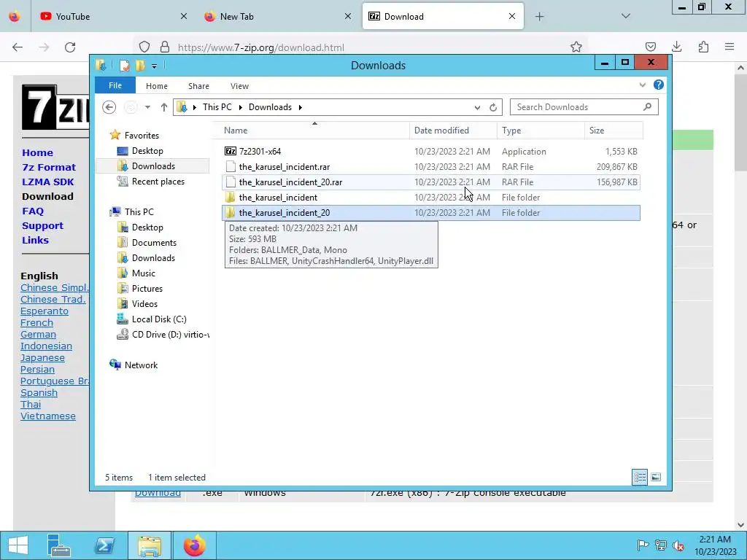Open the Share ribbon tab
Screen dimensions: 747x560
click(x=198, y=86)
